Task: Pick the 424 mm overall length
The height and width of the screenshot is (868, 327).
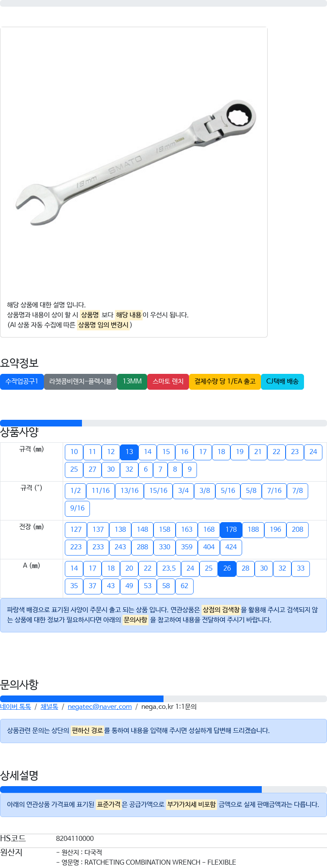Action: [x=231, y=547]
